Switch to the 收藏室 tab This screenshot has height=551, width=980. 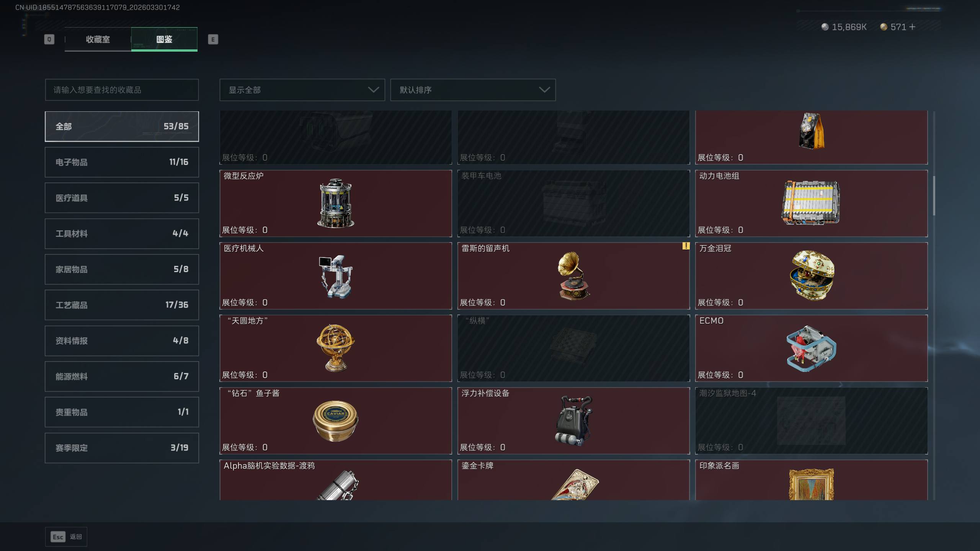point(98,39)
